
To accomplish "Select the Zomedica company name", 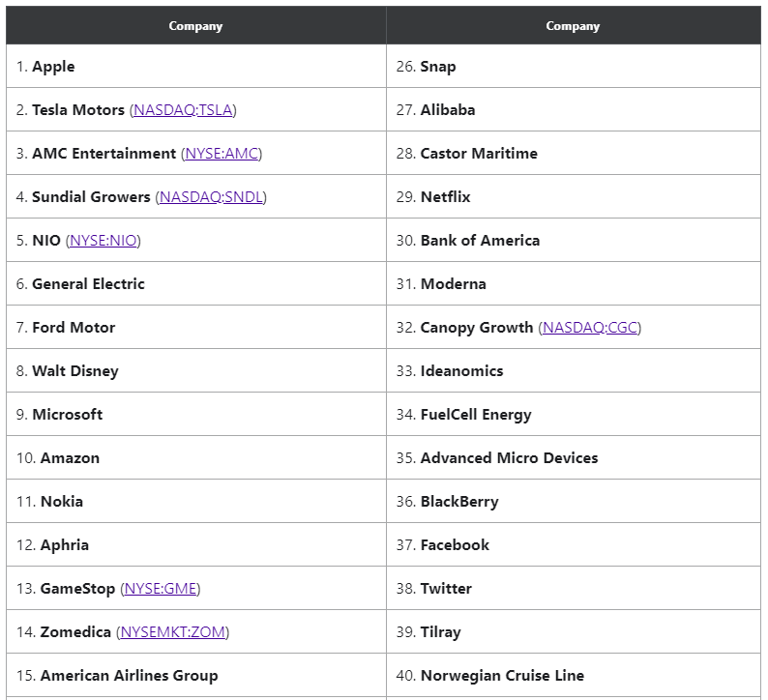I will pos(75,632).
